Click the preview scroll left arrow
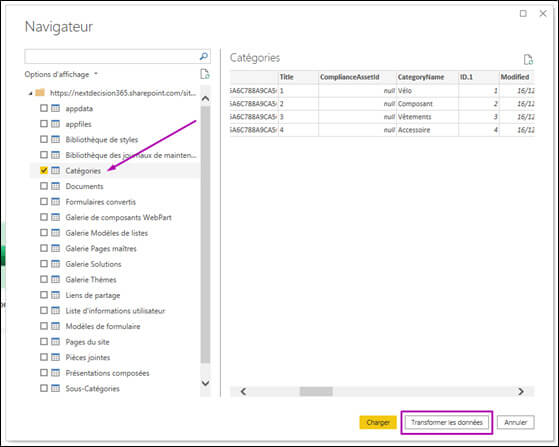 pyautogui.click(x=243, y=391)
